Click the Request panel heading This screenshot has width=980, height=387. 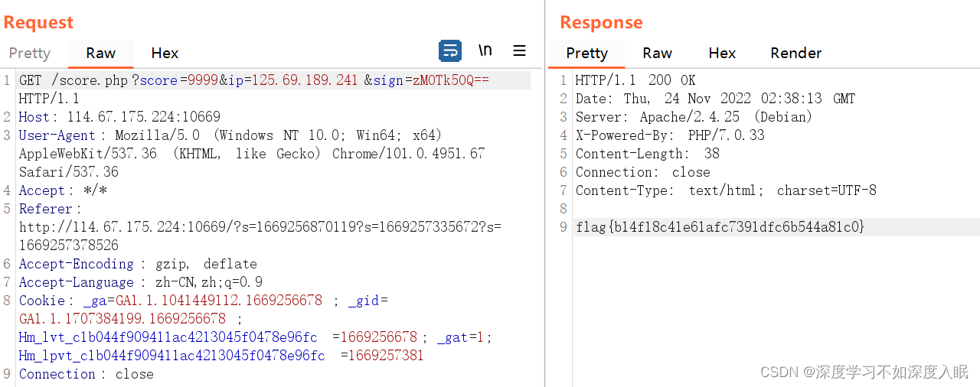[x=38, y=22]
